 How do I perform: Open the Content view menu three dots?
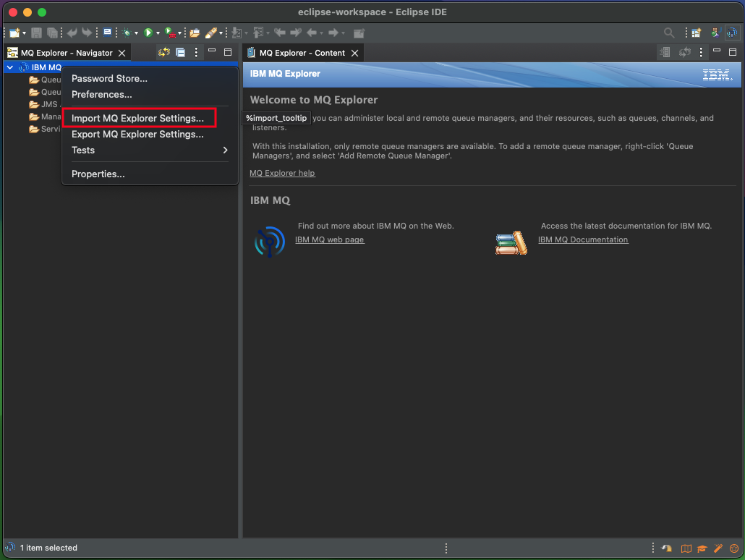[701, 52]
